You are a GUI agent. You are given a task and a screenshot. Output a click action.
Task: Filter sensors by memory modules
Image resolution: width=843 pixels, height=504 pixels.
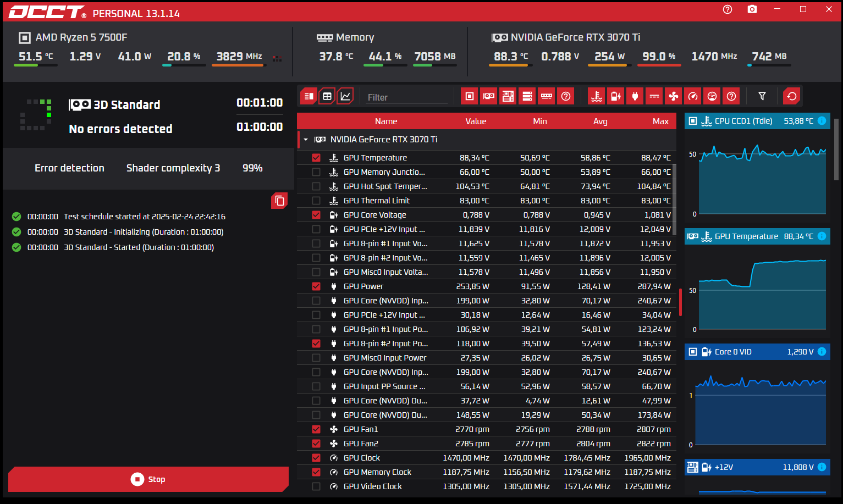[x=546, y=96]
